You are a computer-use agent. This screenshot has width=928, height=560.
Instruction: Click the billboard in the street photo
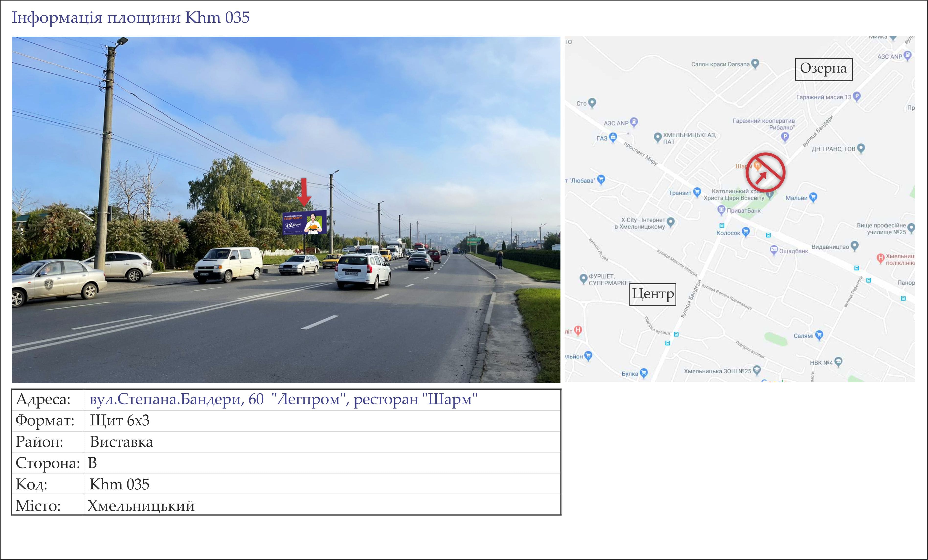tap(304, 222)
